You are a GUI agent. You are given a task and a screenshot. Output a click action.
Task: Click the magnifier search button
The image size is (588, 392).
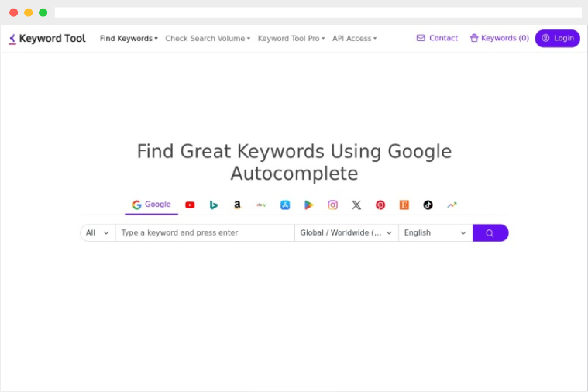[490, 233]
